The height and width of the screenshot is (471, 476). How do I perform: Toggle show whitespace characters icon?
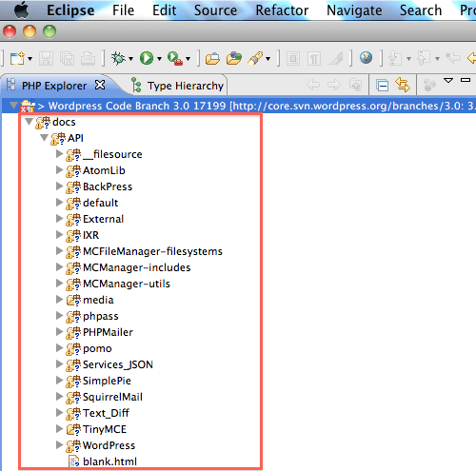click(x=314, y=59)
